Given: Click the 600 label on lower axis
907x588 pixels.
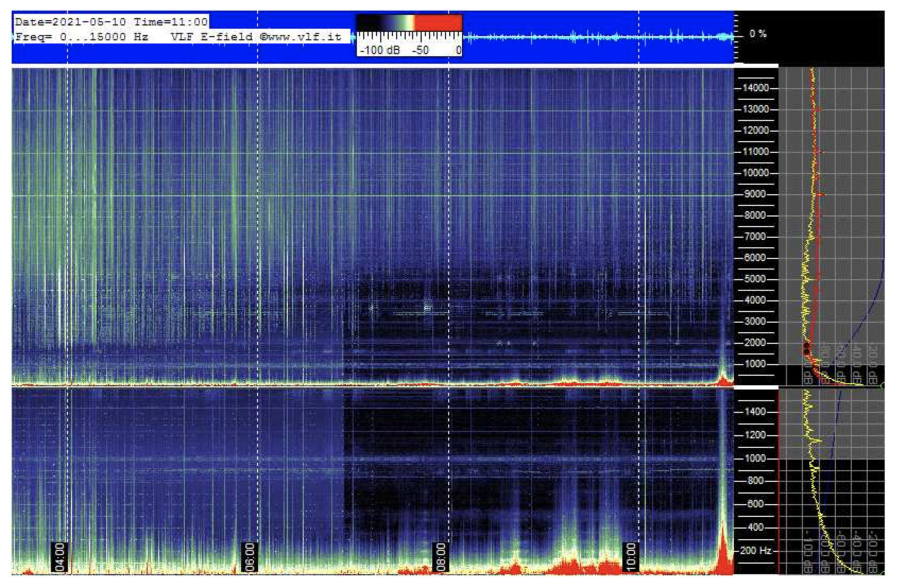Looking at the screenshot, I should pyautogui.click(x=756, y=504).
